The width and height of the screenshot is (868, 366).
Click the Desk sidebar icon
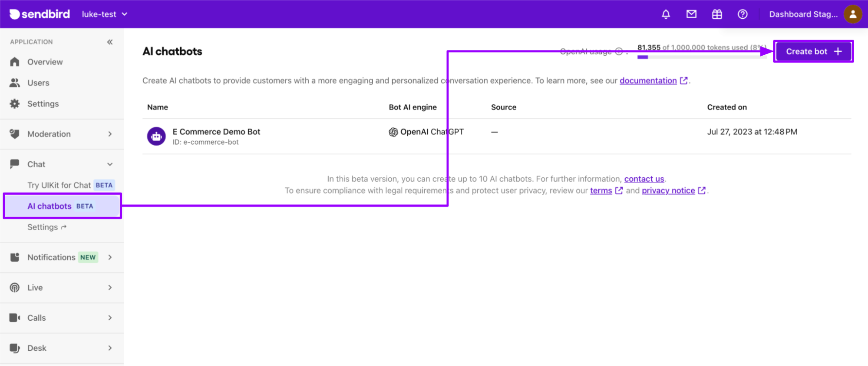tap(15, 348)
